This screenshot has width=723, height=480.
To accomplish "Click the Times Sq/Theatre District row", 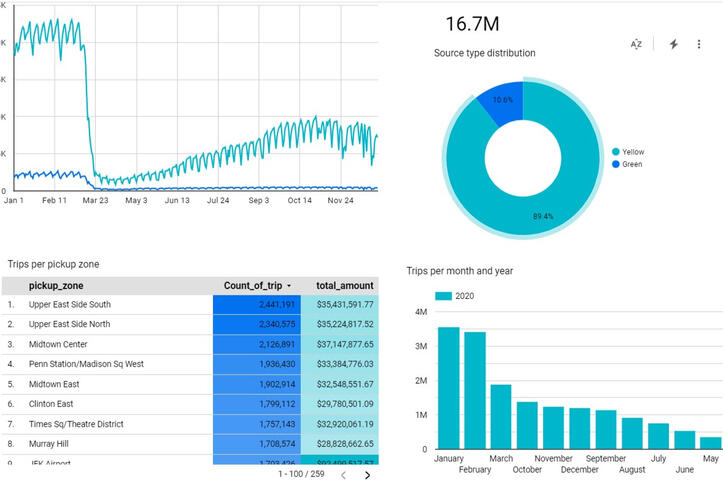I will click(x=76, y=424).
